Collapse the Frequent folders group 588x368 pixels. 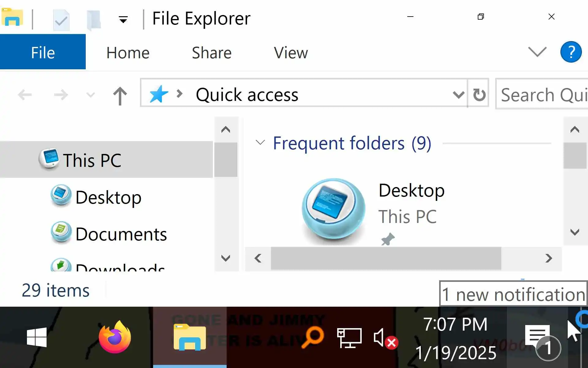260,143
